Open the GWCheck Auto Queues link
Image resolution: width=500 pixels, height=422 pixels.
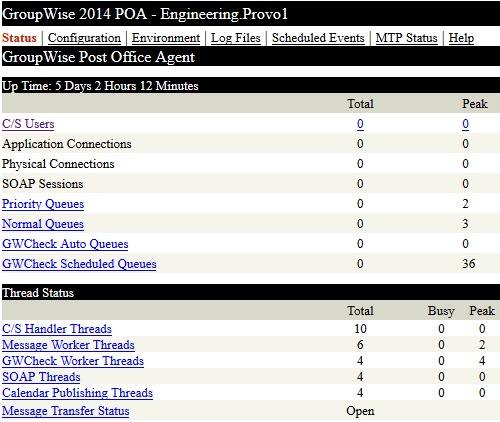tap(65, 244)
